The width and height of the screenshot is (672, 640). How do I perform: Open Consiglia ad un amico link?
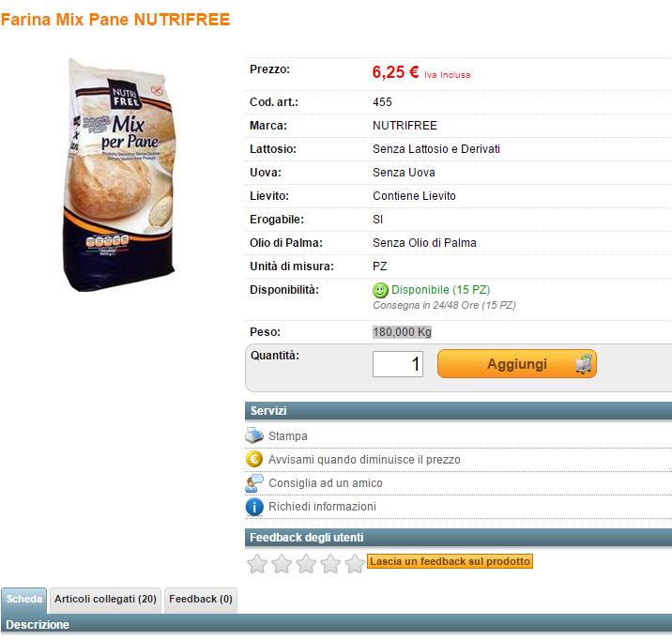(326, 483)
